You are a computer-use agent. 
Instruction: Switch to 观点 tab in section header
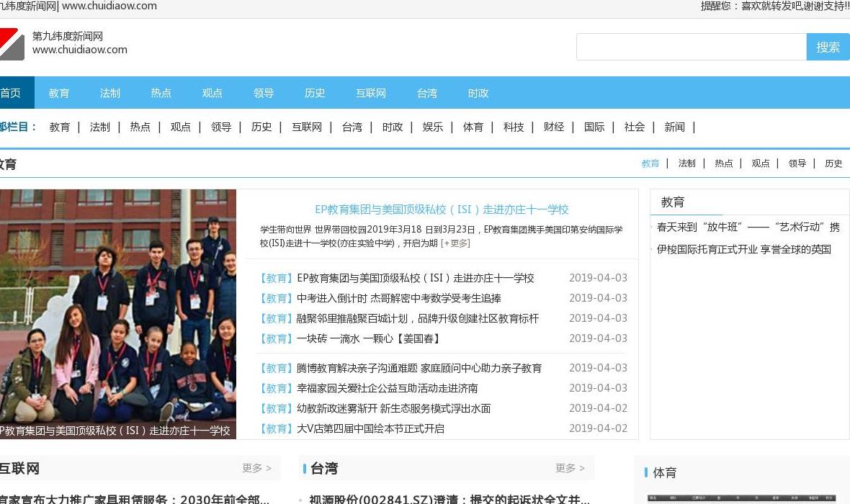pyautogui.click(x=761, y=163)
